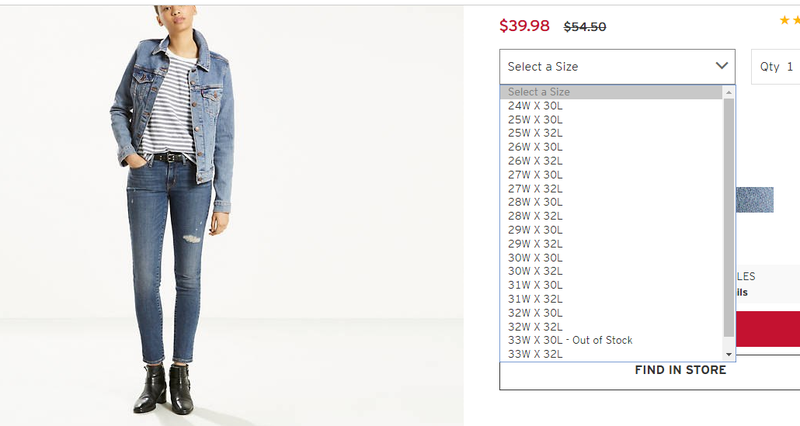Viewport: 800px width, 426px height.
Task: Click the size list scroll-down arrow
Action: (728, 353)
